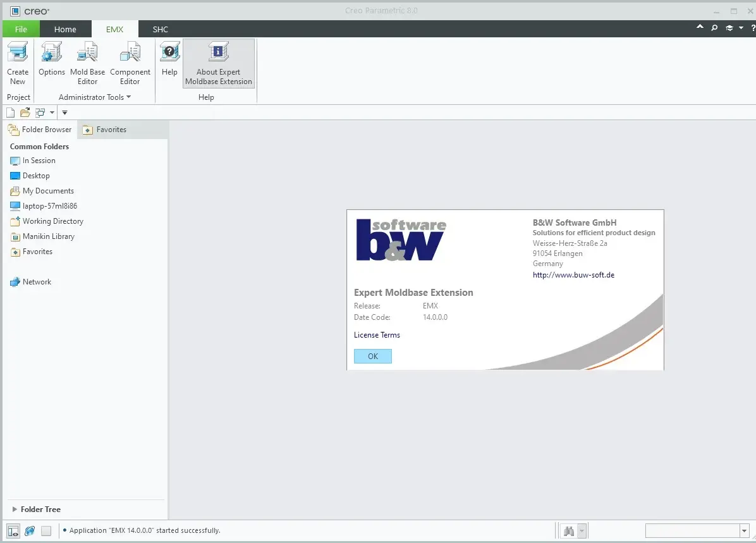Click About Expert Moldbase Extension

[x=219, y=63]
